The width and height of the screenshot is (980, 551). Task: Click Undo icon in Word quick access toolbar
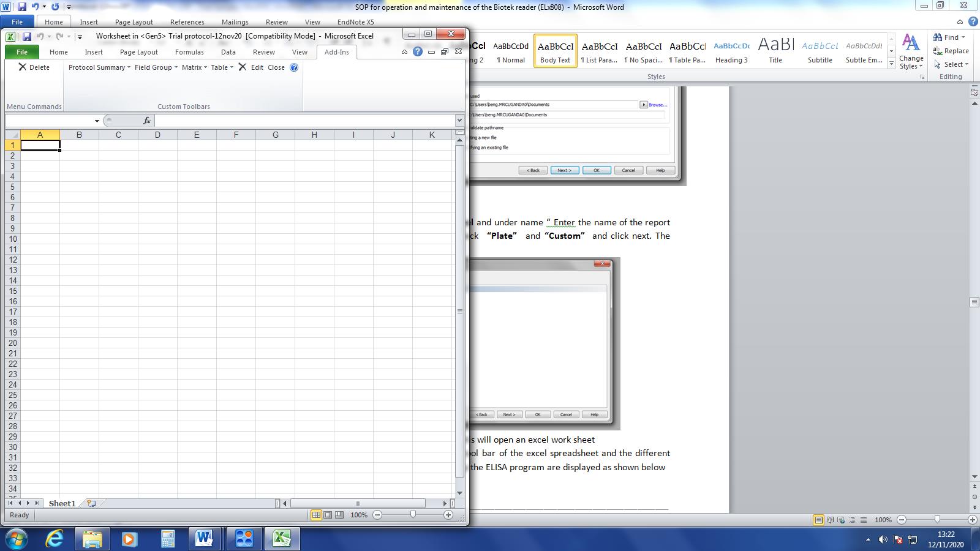pos(35,7)
